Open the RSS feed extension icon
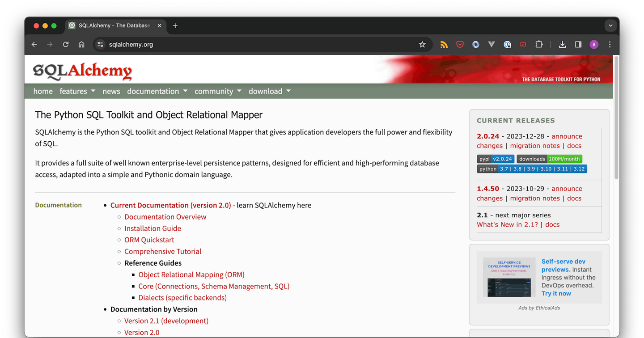 point(444,44)
